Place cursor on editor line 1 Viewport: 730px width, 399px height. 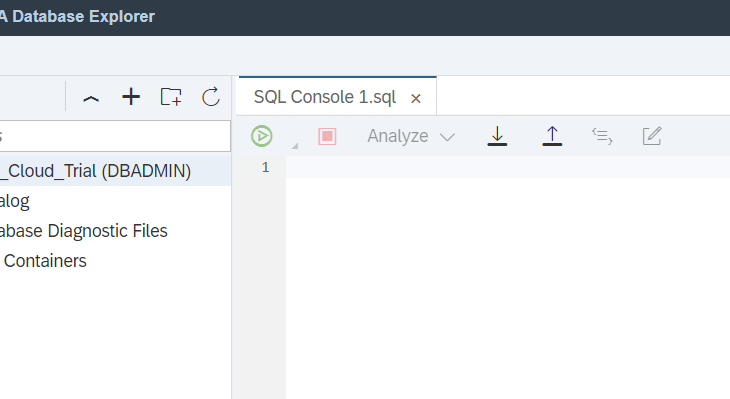click(508, 167)
